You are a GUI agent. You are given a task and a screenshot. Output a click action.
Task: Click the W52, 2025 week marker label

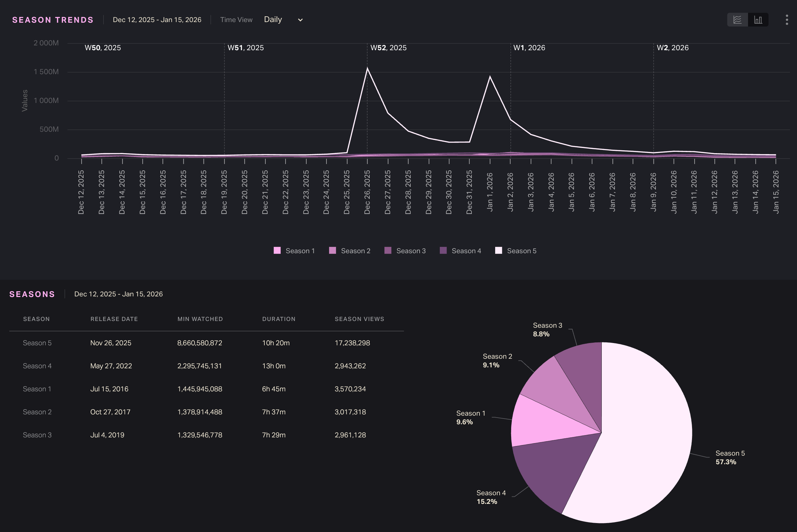[388, 48]
